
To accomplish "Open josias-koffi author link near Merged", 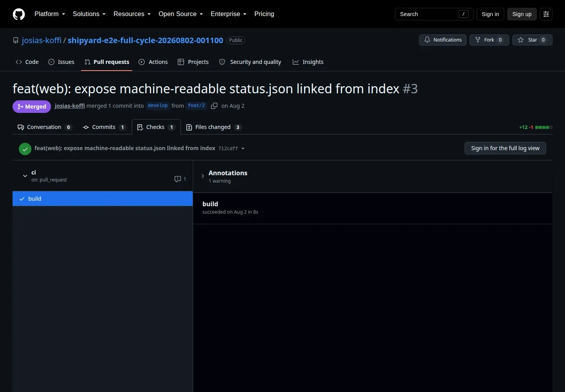I will pos(70,106).
